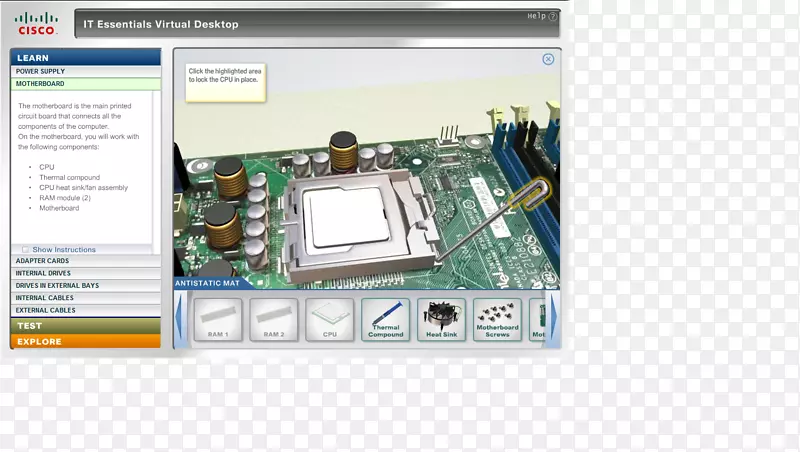
Task: Expand DRIVES IN EXTERNAL BAYS section
Action: pos(86,285)
